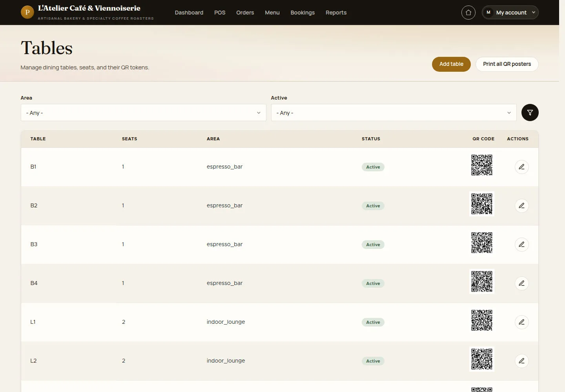Open the Orders nav item
565x392 pixels.
click(245, 13)
